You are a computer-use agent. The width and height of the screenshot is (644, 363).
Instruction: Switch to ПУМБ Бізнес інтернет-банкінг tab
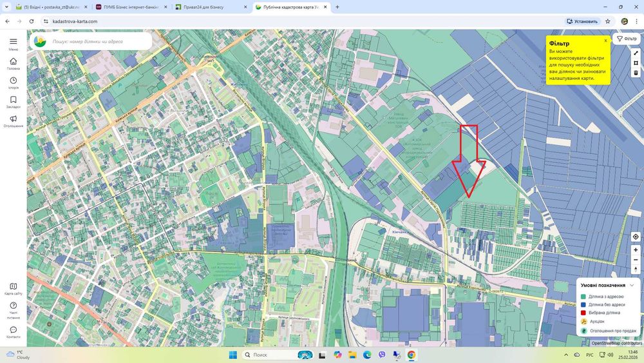point(131,7)
